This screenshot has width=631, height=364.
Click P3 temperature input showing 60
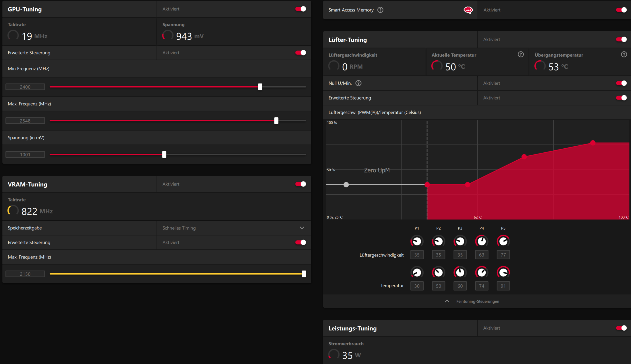click(x=460, y=286)
